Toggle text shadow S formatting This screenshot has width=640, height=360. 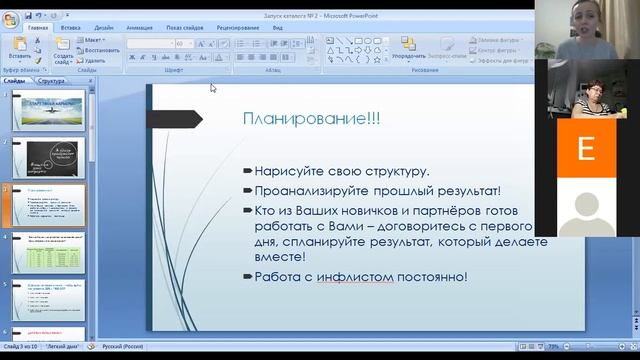(x=177, y=58)
